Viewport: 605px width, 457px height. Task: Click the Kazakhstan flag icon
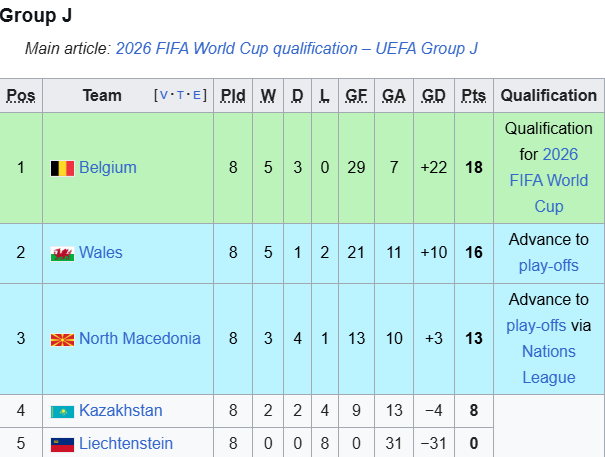point(62,411)
